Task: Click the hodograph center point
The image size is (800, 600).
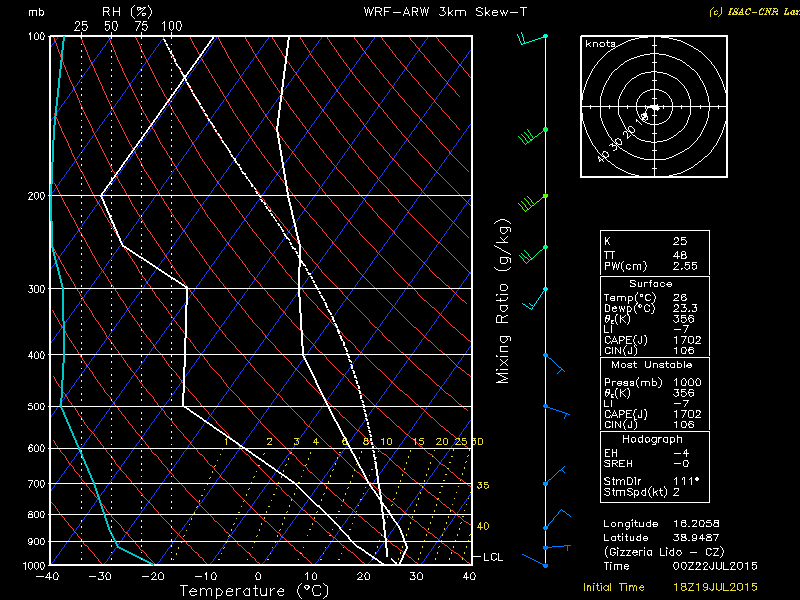Action: (655, 107)
